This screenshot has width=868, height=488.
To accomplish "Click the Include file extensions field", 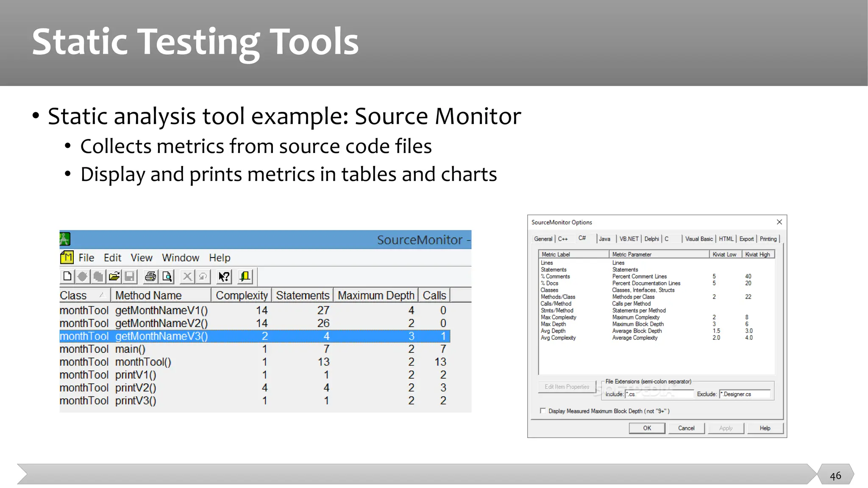I will coord(659,394).
